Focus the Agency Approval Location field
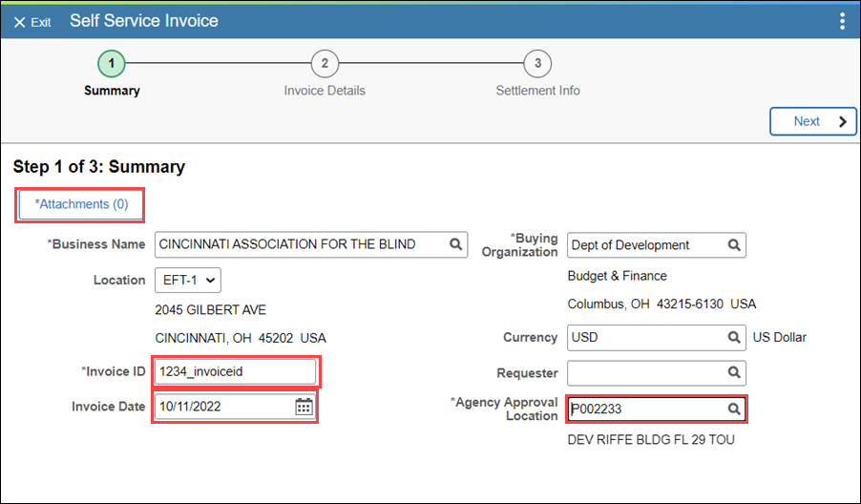 point(656,409)
